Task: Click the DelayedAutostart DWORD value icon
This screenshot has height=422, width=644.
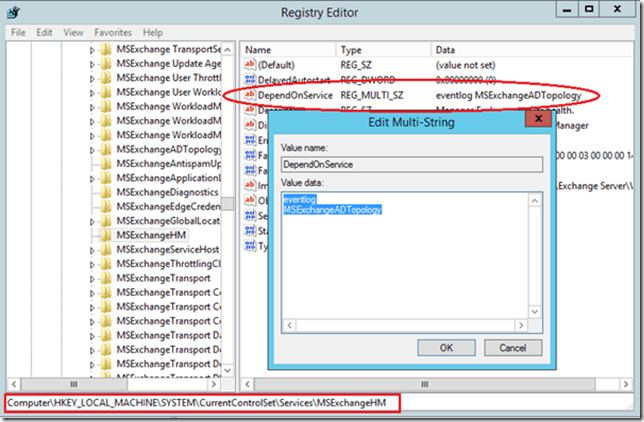Action: tap(250, 80)
